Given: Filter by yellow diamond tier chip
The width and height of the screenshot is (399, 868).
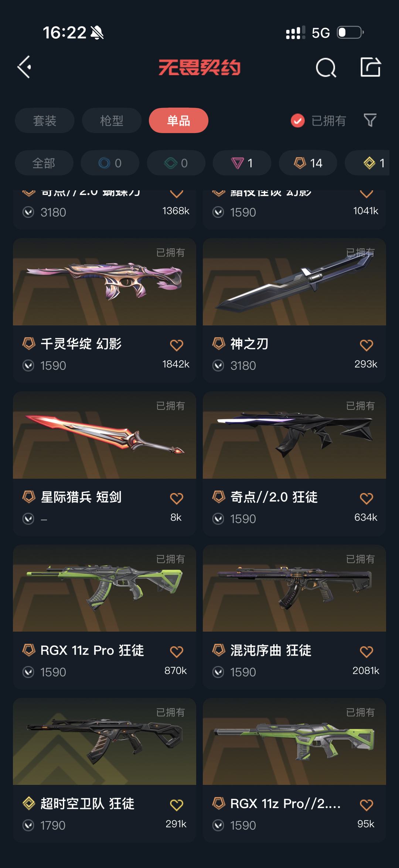Looking at the screenshot, I should 367,163.
